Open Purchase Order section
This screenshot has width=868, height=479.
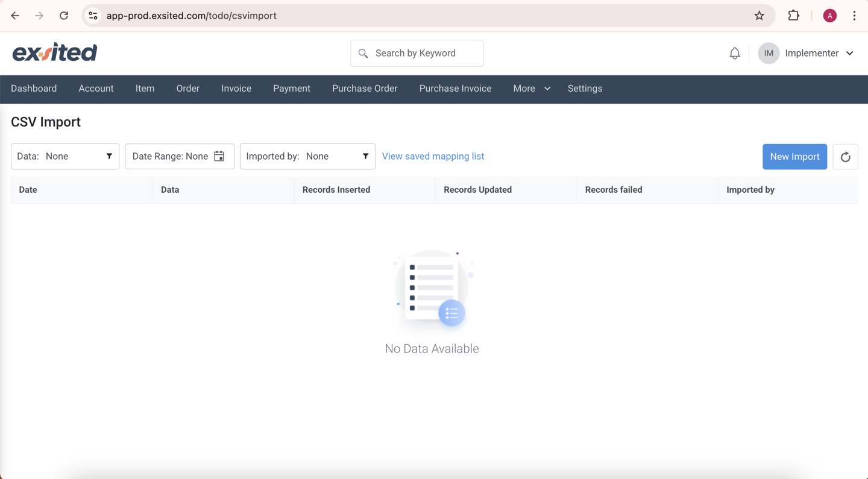point(365,89)
